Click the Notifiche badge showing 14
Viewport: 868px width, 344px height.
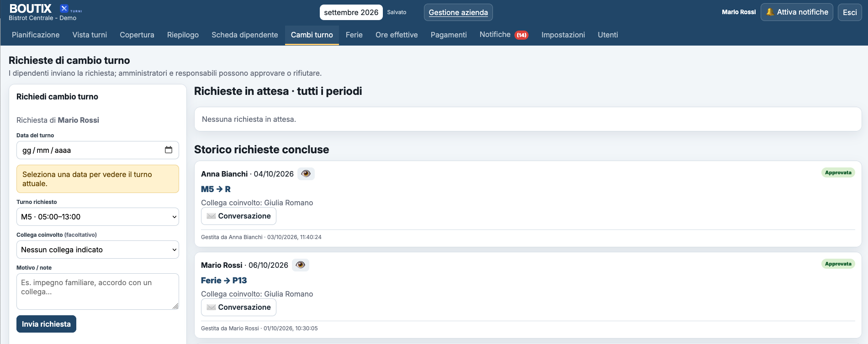click(x=522, y=35)
